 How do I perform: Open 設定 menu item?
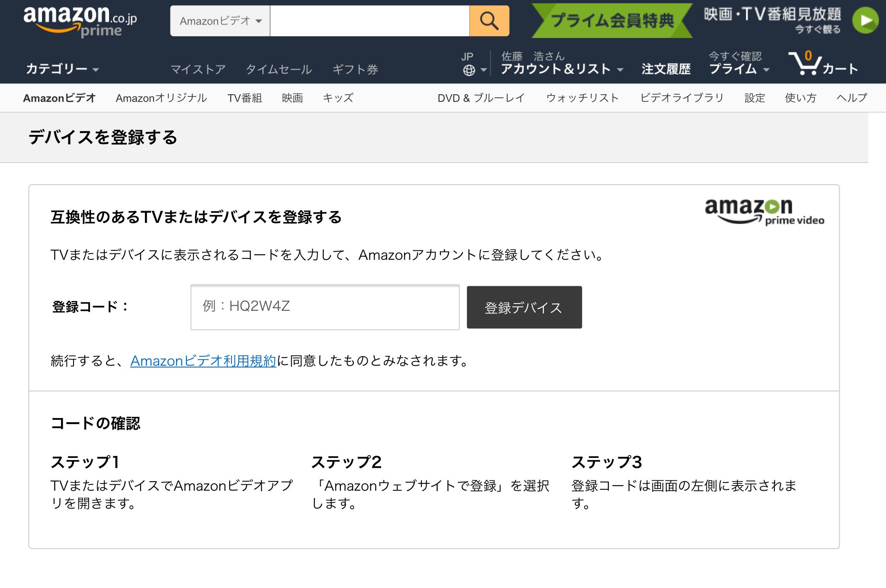click(755, 98)
